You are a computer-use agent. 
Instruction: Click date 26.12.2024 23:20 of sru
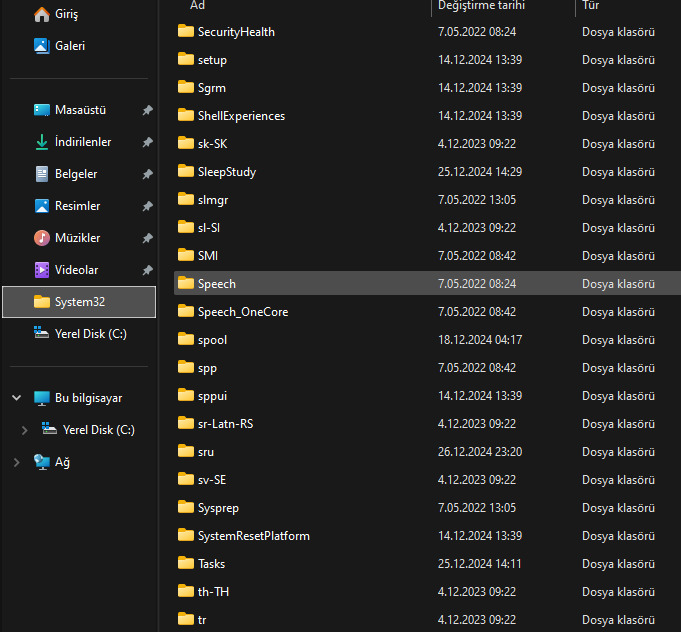click(480, 452)
